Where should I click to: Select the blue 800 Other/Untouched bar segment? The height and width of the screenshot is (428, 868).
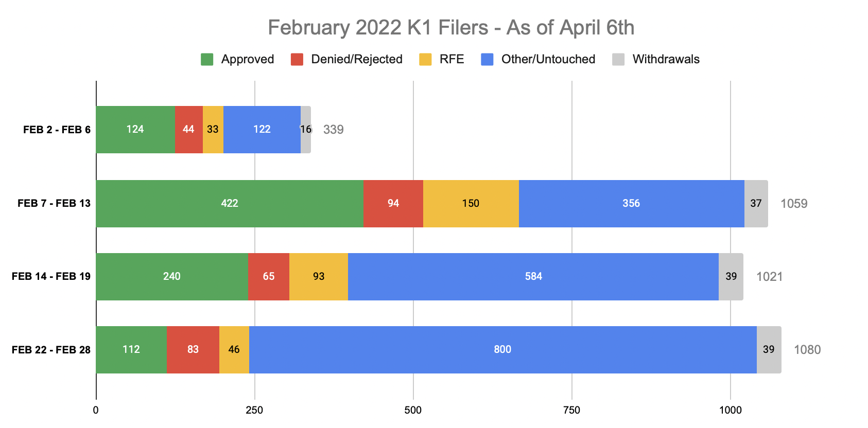(x=503, y=349)
